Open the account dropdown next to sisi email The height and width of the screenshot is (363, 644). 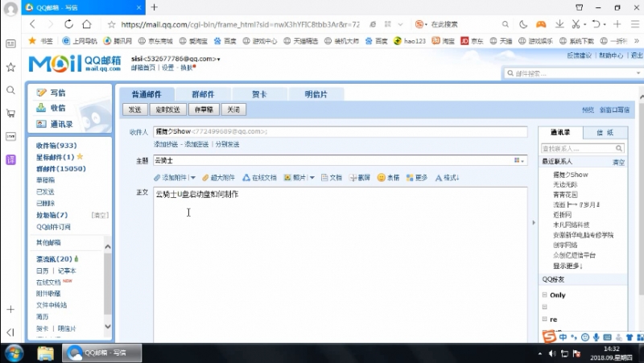[x=218, y=60]
